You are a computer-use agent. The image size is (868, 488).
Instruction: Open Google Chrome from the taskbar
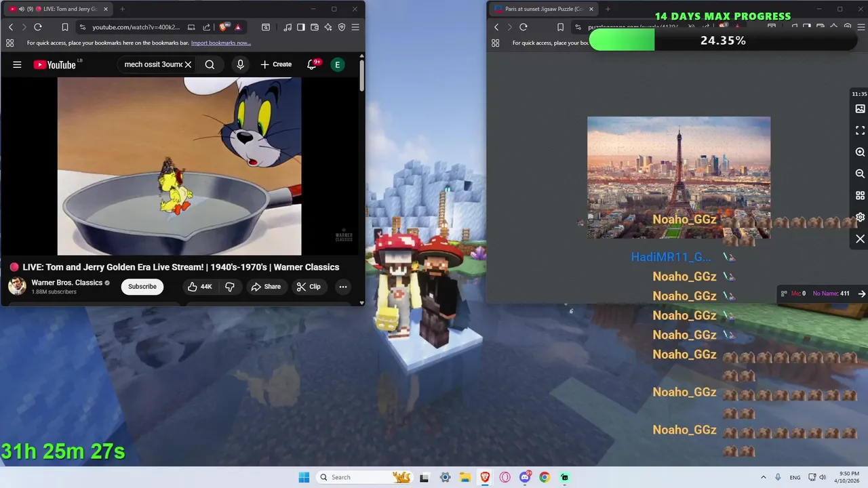(545, 477)
